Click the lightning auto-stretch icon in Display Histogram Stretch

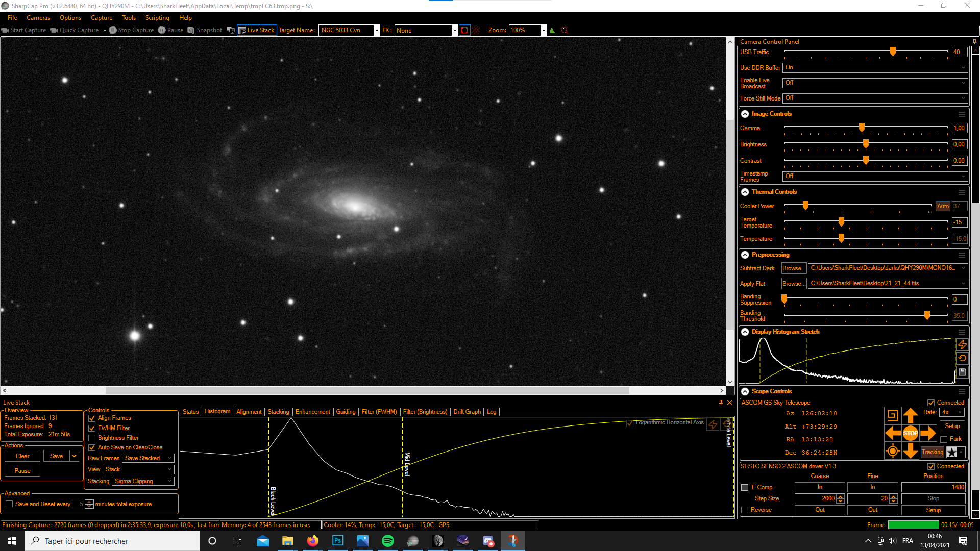pos(962,345)
